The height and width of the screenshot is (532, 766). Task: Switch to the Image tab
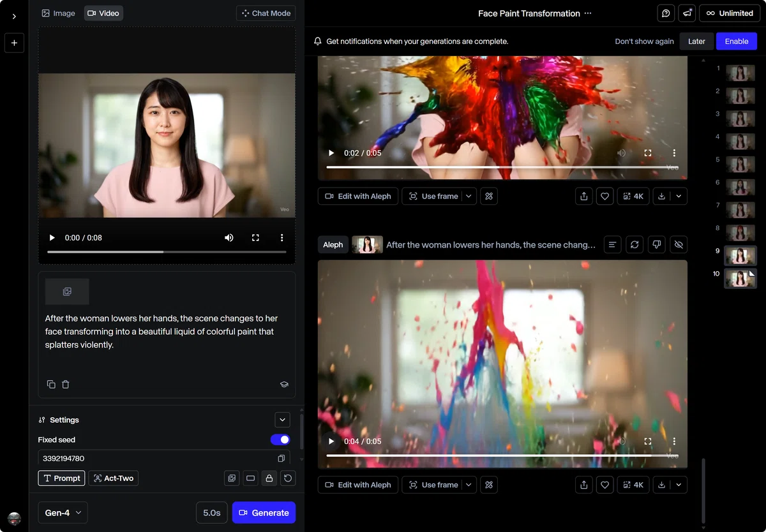[59, 13]
